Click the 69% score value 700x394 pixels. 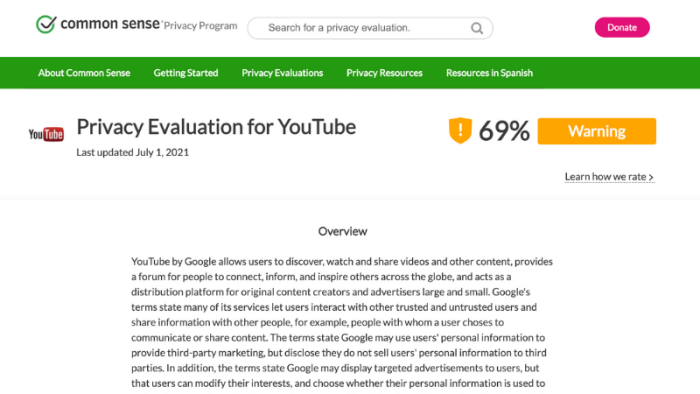click(504, 131)
